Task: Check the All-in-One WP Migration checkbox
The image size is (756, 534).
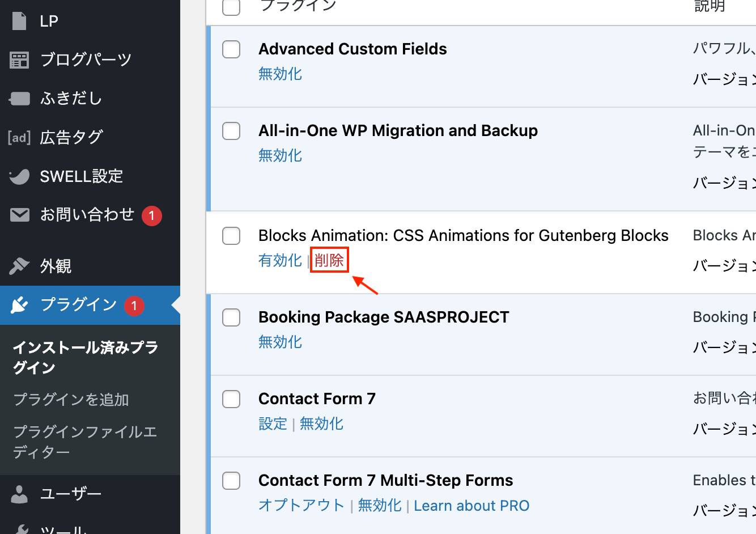Action: point(231,131)
